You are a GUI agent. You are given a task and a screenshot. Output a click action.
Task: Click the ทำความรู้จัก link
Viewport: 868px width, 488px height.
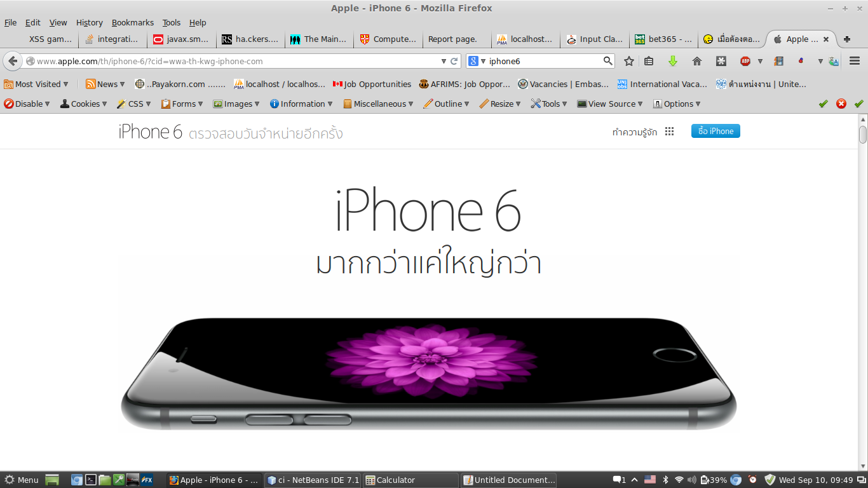[635, 132]
